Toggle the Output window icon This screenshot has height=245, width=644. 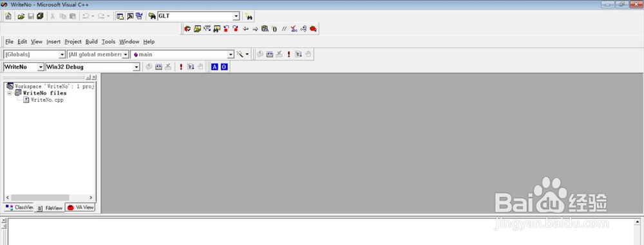[130, 17]
